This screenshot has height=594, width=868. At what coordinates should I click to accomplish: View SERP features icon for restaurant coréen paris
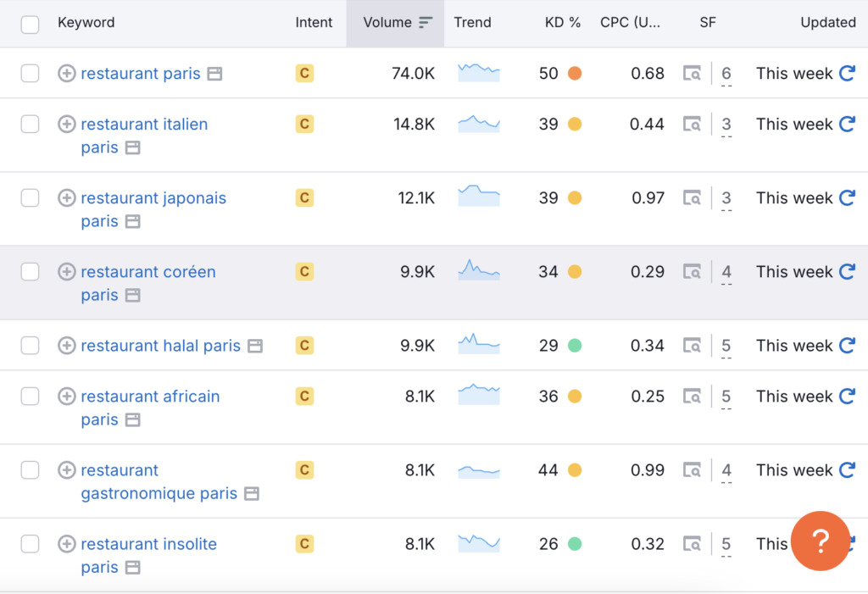[692, 272]
